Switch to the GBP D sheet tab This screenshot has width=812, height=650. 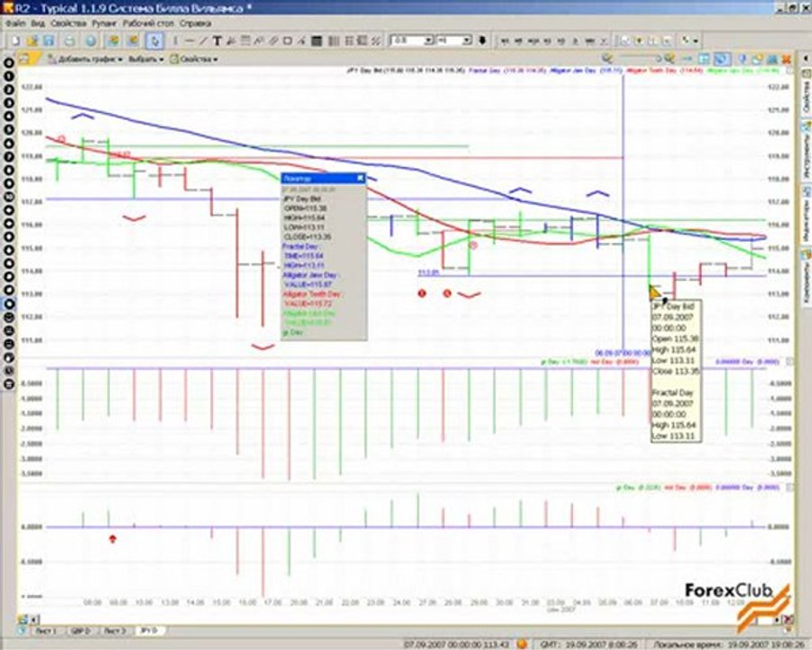click(81, 631)
